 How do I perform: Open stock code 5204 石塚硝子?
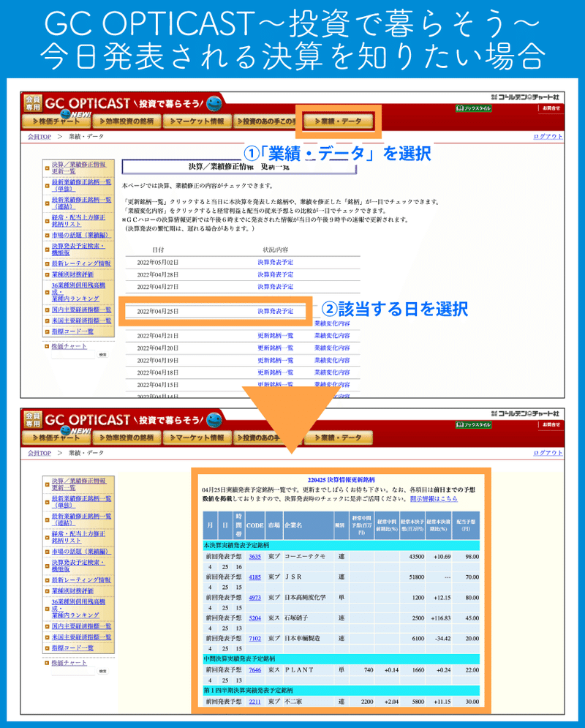coord(254,618)
